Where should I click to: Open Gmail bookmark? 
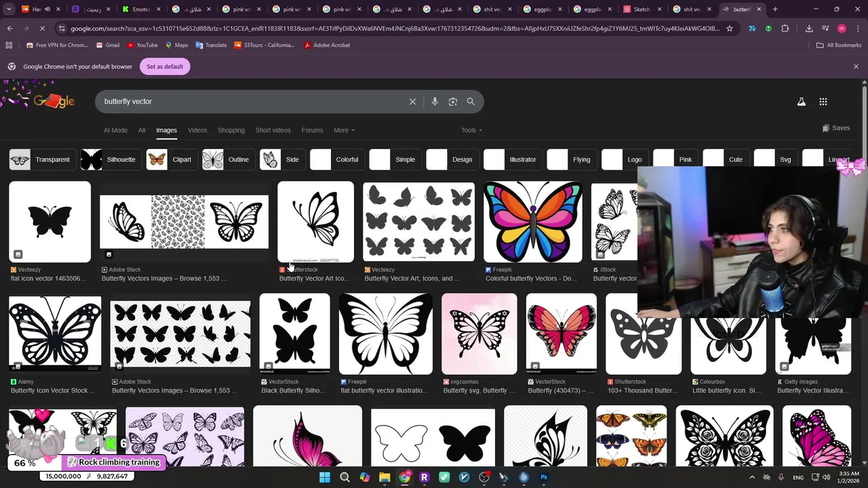tap(107, 45)
